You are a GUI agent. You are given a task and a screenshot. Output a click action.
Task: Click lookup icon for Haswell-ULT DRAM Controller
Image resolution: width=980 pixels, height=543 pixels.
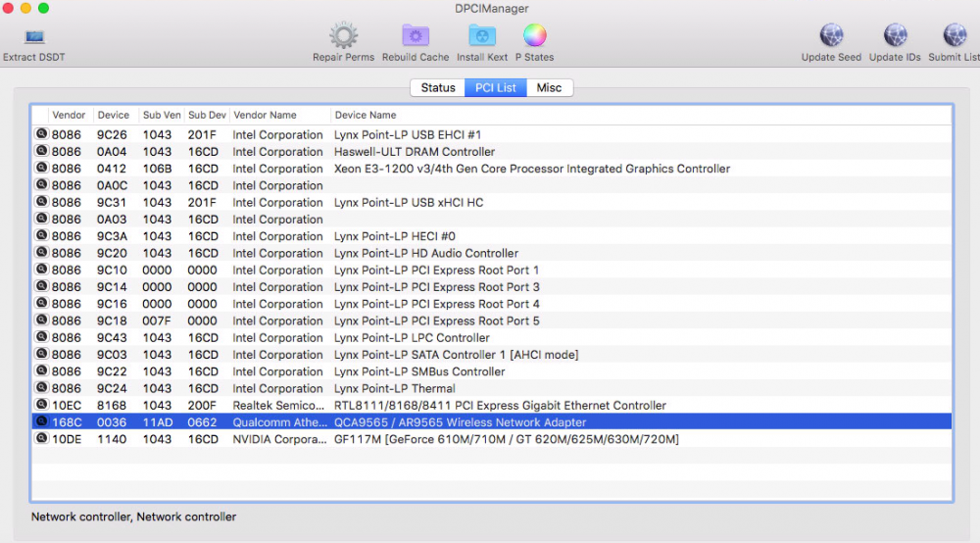click(41, 151)
